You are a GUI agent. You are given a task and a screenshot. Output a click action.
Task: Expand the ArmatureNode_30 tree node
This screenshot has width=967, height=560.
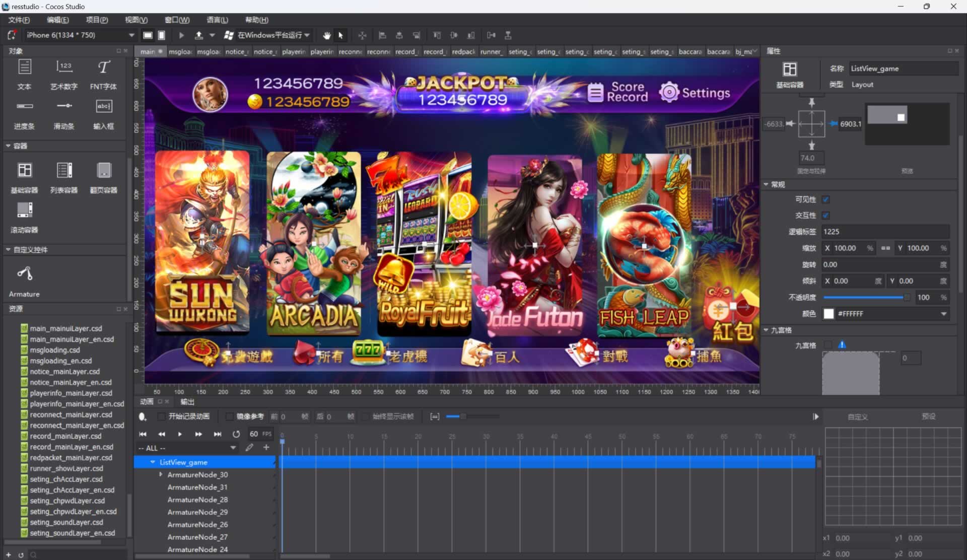click(x=161, y=474)
